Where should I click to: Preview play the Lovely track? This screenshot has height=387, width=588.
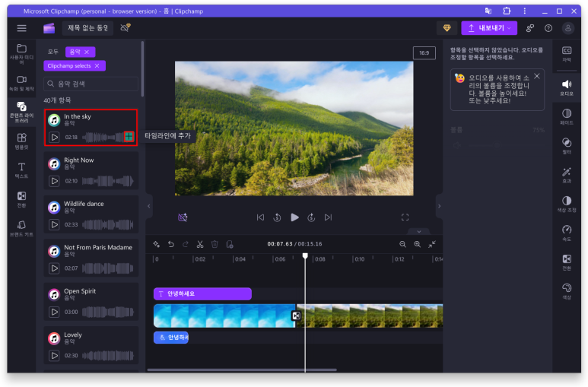pos(54,356)
